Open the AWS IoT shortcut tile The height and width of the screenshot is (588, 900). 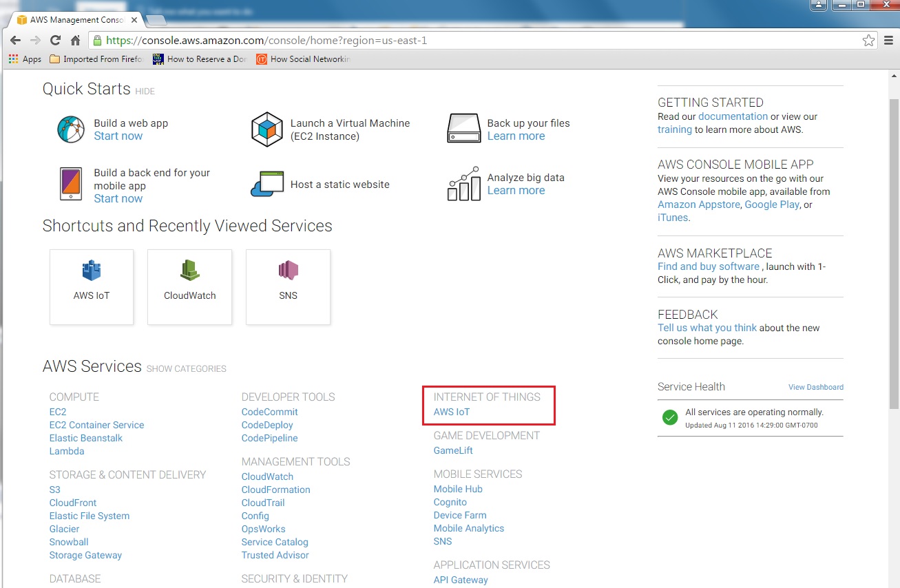tap(92, 286)
